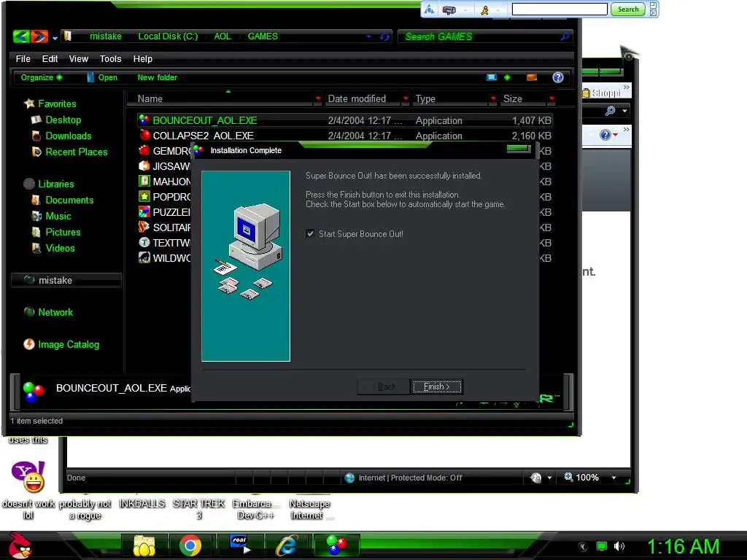Click the search magnifier in Search GAMES box

point(565,36)
